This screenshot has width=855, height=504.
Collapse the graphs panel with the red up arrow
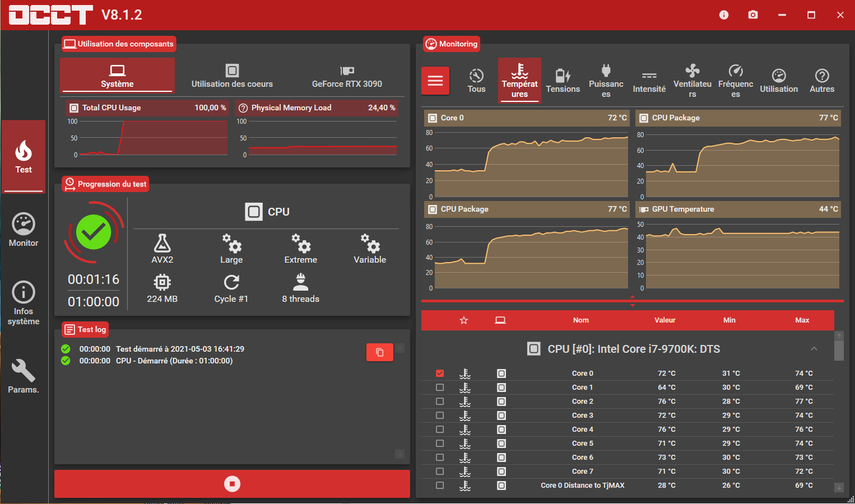click(633, 297)
